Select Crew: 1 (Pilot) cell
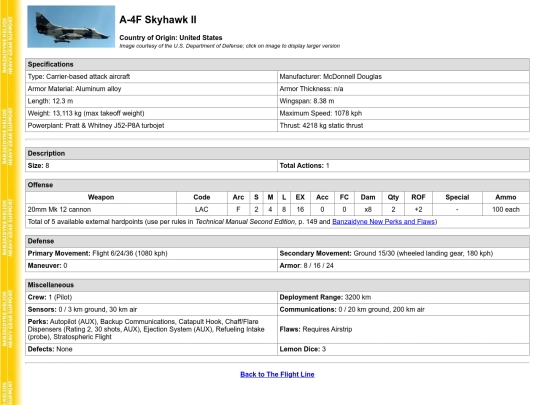The height and width of the screenshot is (405, 540). [151, 297]
